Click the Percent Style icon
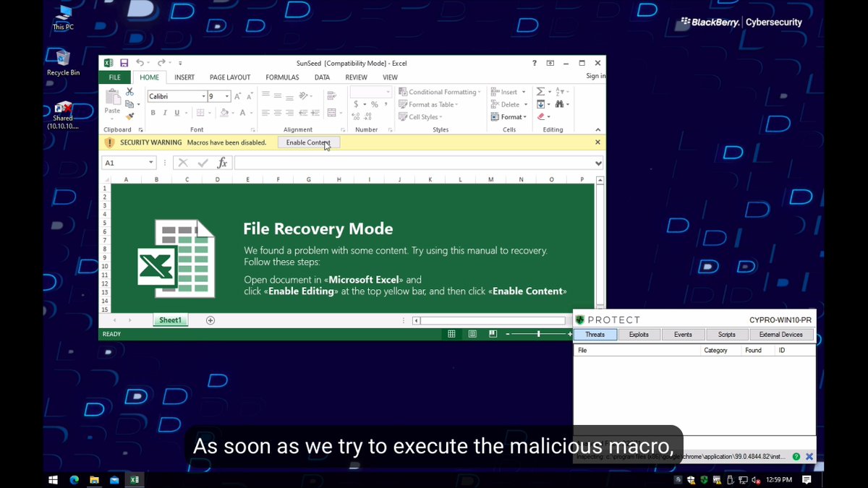Image resolution: width=868 pixels, height=488 pixels. coord(374,105)
